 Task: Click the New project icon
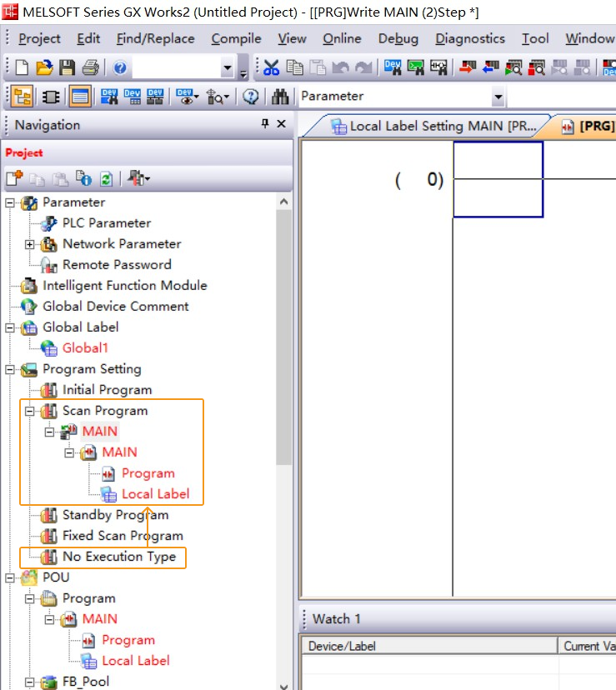[x=23, y=68]
